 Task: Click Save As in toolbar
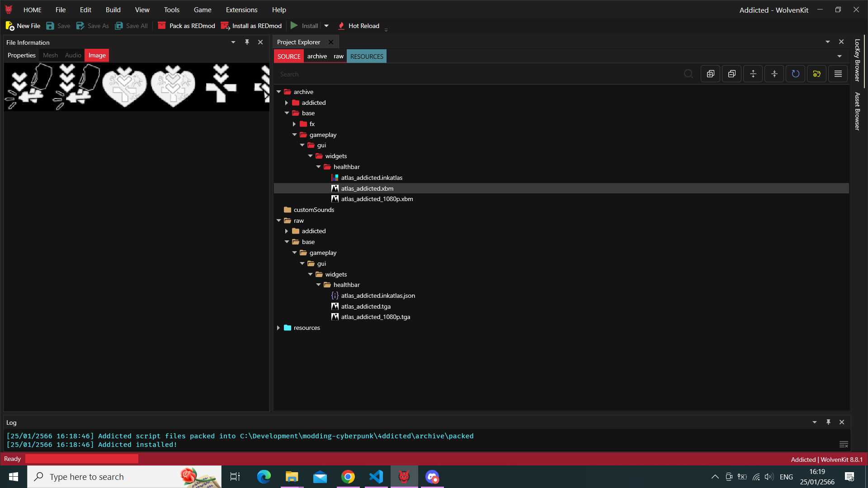coord(93,26)
